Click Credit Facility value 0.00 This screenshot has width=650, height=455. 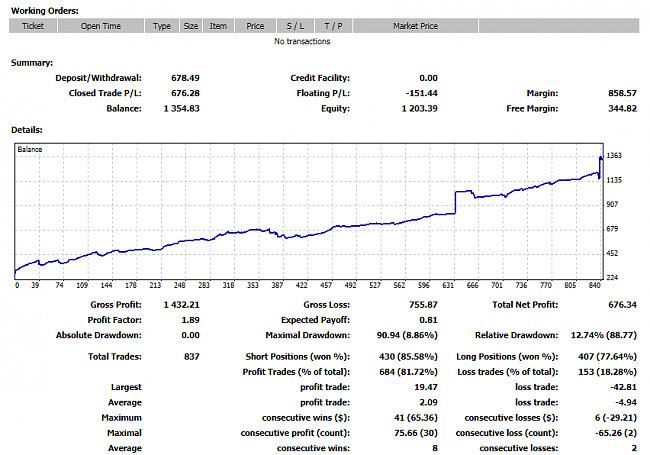point(428,78)
